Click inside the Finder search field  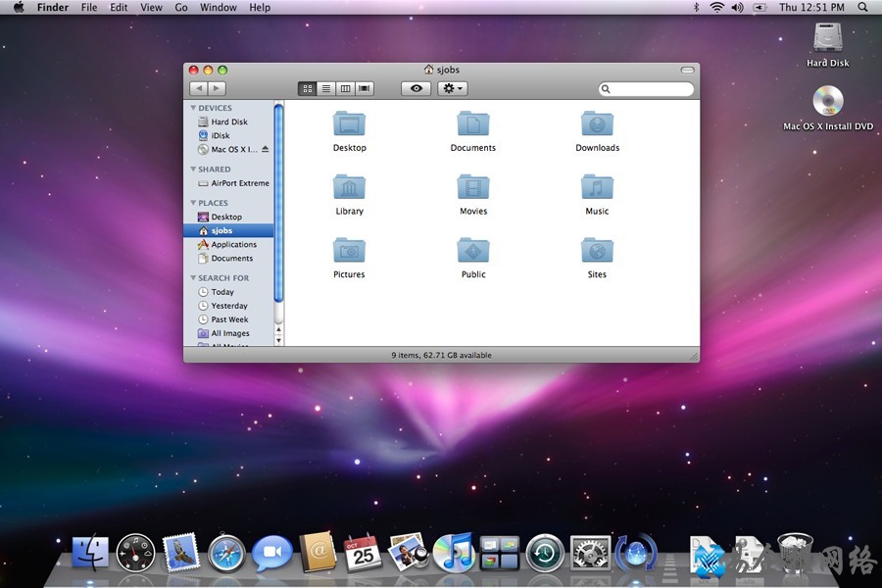coord(647,88)
